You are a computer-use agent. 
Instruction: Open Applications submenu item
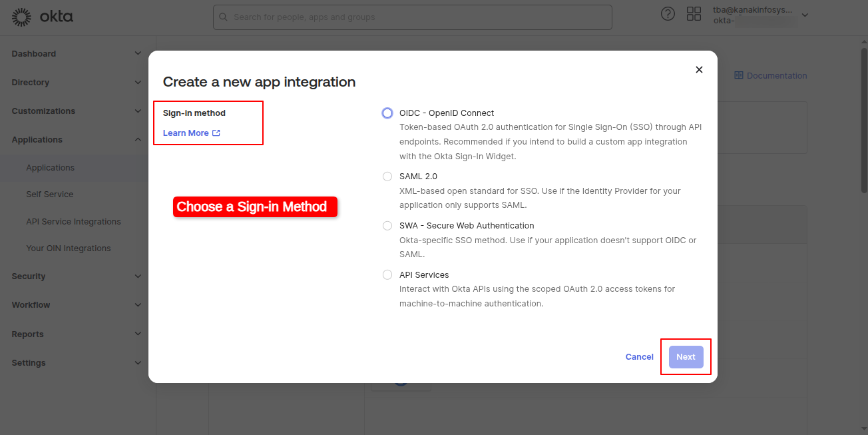point(51,168)
